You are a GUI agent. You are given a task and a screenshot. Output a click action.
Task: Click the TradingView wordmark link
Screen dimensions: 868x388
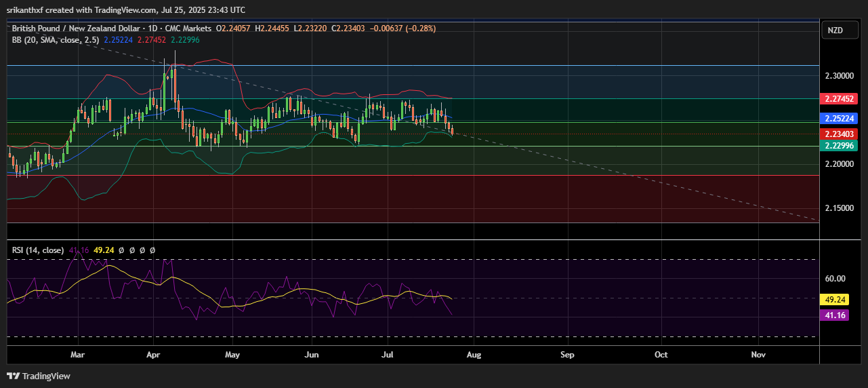(x=46, y=376)
